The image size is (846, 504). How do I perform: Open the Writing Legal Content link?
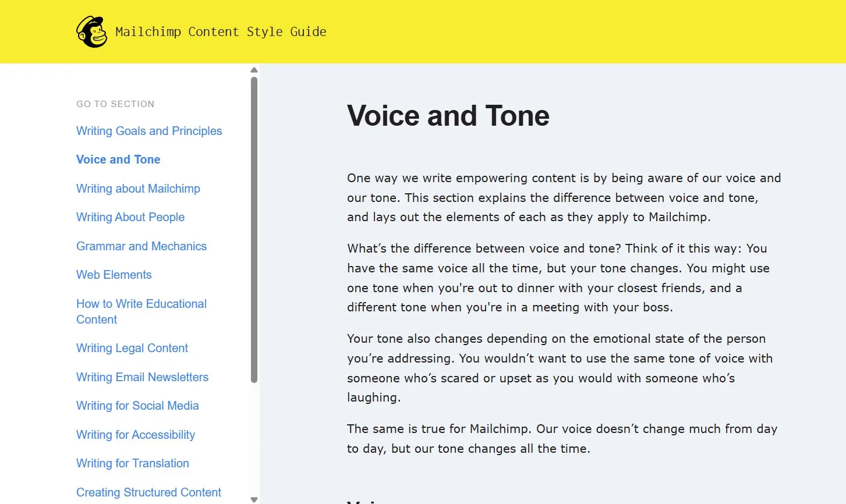tap(132, 348)
